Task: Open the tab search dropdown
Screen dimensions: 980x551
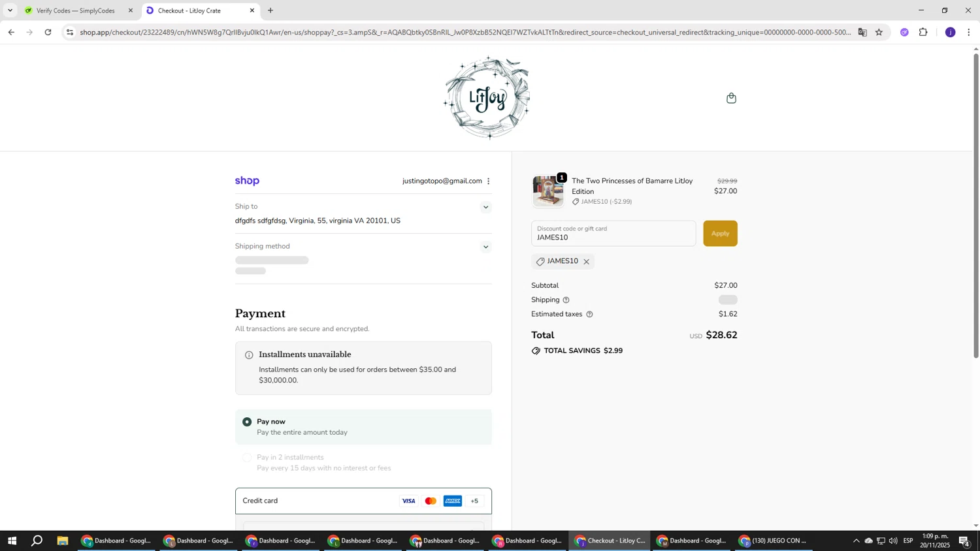Action: (10, 10)
